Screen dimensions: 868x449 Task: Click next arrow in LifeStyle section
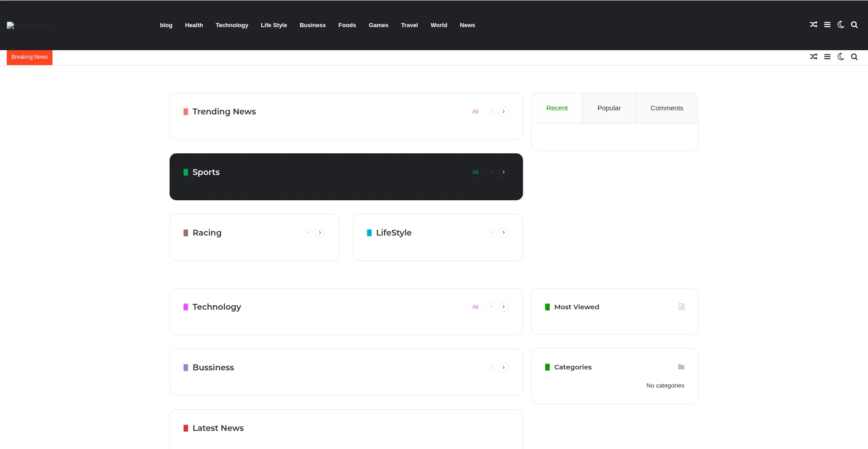tap(503, 233)
